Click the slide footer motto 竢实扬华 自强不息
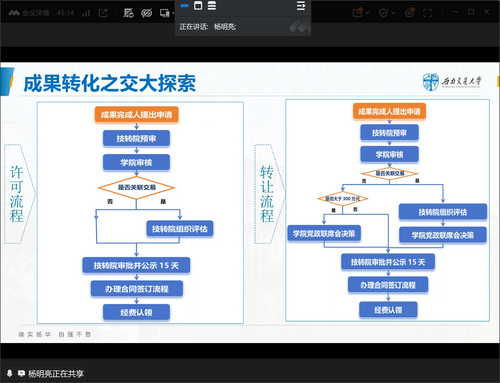The width and height of the screenshot is (500, 383). [55, 334]
